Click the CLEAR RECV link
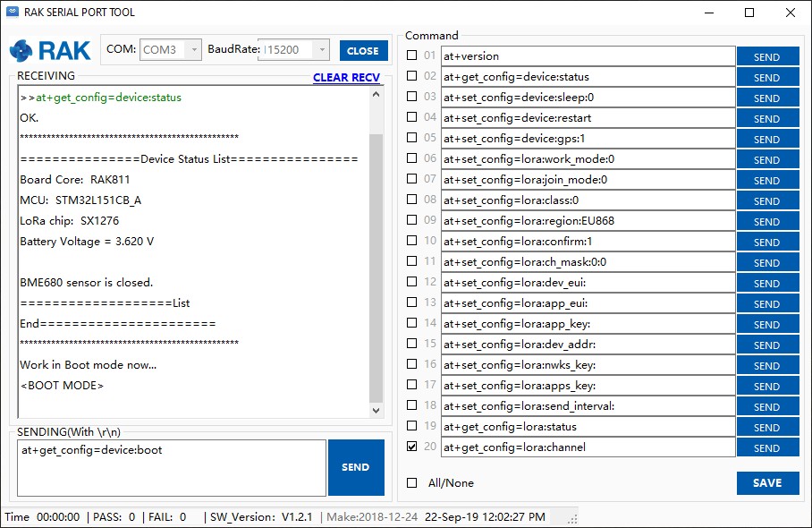812x528 pixels. pyautogui.click(x=347, y=77)
